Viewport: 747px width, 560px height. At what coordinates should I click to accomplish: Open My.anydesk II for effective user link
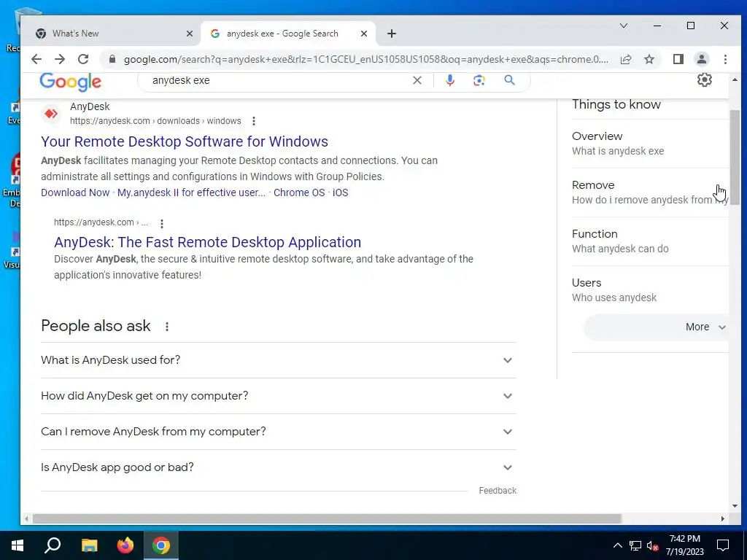pyautogui.click(x=192, y=192)
